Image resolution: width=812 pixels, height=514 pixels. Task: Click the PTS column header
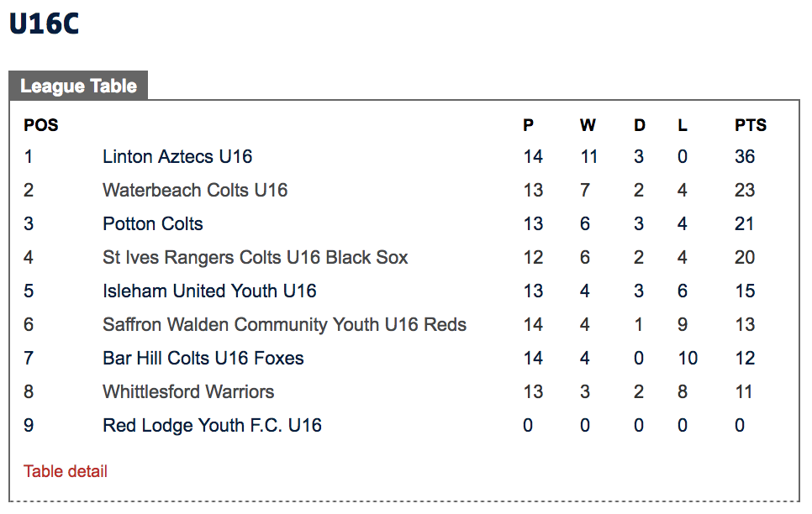(750, 125)
